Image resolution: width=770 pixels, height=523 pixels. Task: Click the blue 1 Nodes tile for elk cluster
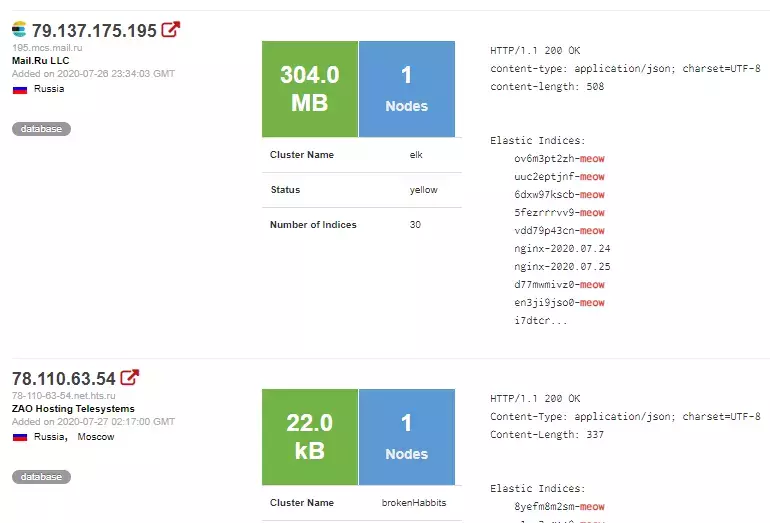407,89
